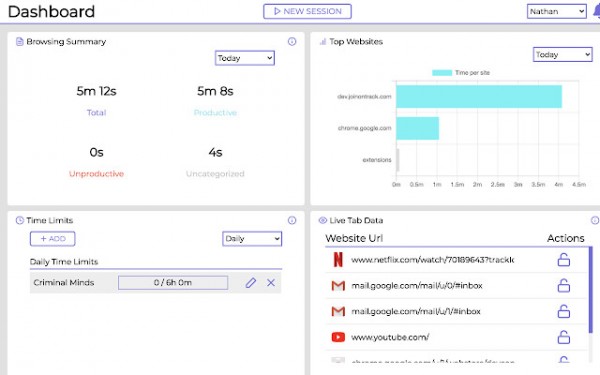
Task: Edit the Criminal Minds limit with pencil icon
Action: (251, 283)
